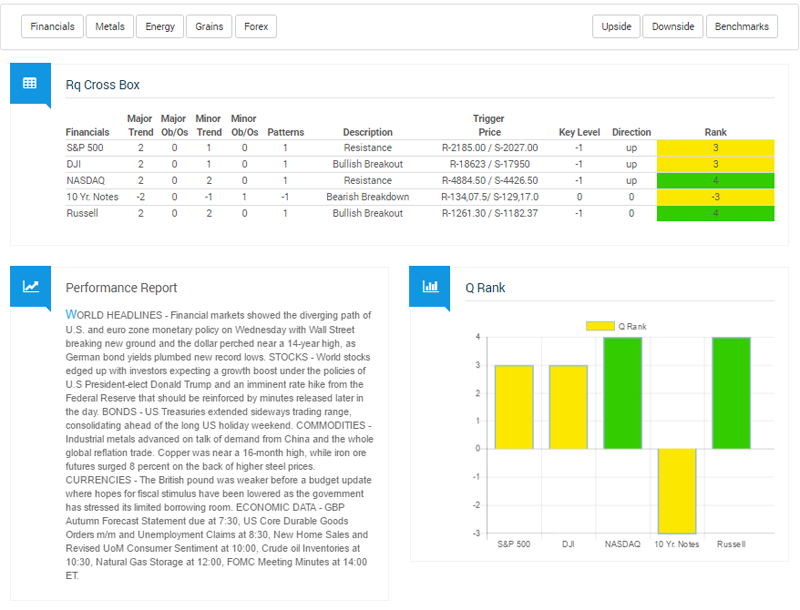Click the Major Ob/Os column header
800x610 pixels.
(174, 125)
